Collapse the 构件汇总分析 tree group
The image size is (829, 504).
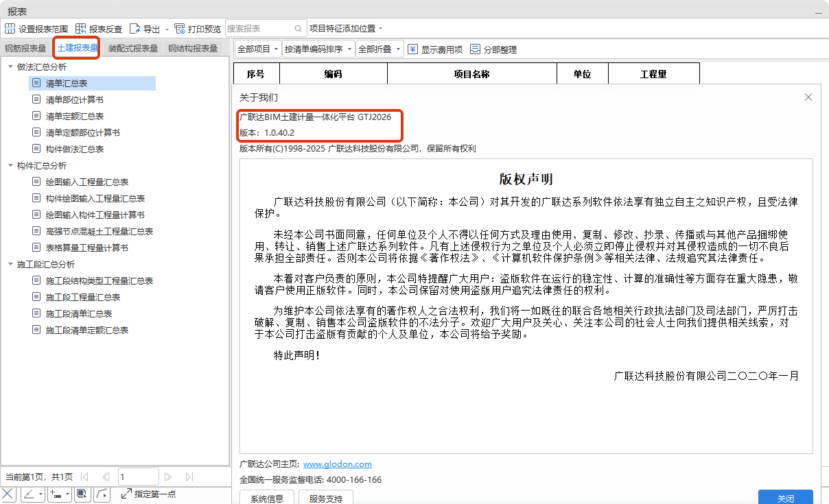pyautogui.click(x=11, y=165)
